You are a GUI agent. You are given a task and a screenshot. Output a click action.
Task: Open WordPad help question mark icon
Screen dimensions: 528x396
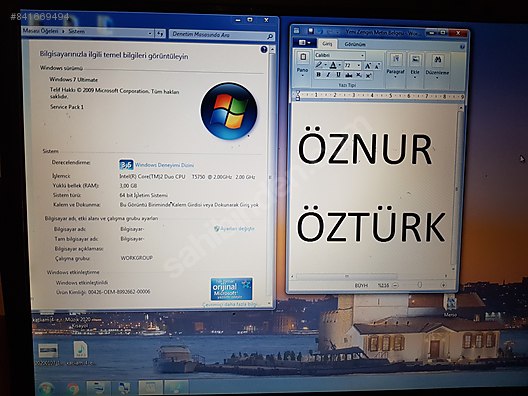(x=462, y=46)
